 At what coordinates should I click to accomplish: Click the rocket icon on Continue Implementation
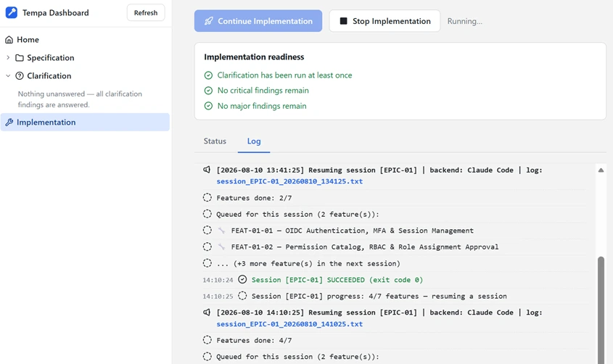[x=209, y=21]
